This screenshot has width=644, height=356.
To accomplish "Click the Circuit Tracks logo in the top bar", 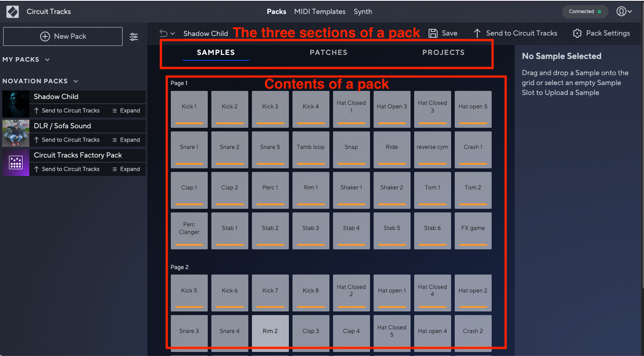I will [x=12, y=11].
